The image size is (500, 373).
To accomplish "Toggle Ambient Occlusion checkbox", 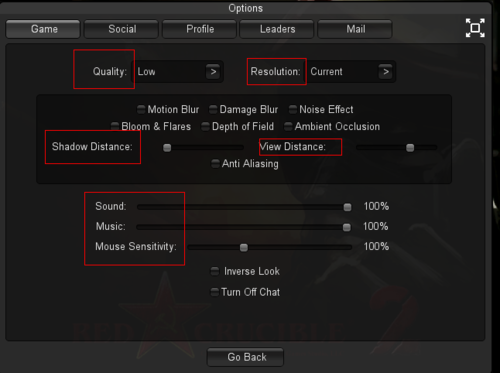I will coord(288,126).
